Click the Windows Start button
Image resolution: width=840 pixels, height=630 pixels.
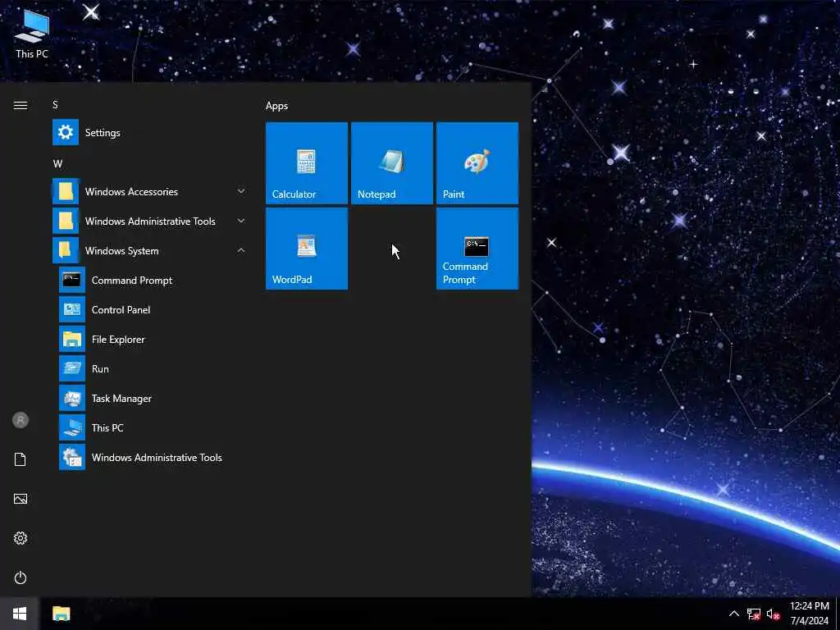20,614
